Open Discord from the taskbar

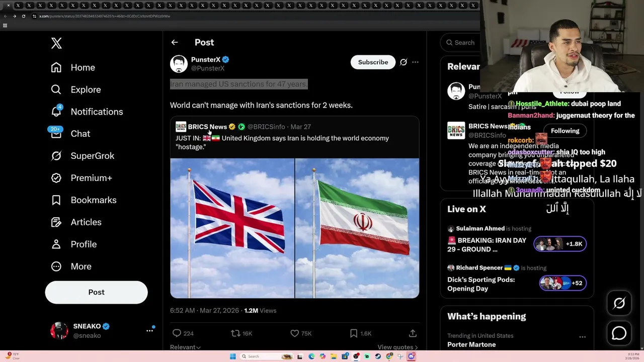point(411,356)
